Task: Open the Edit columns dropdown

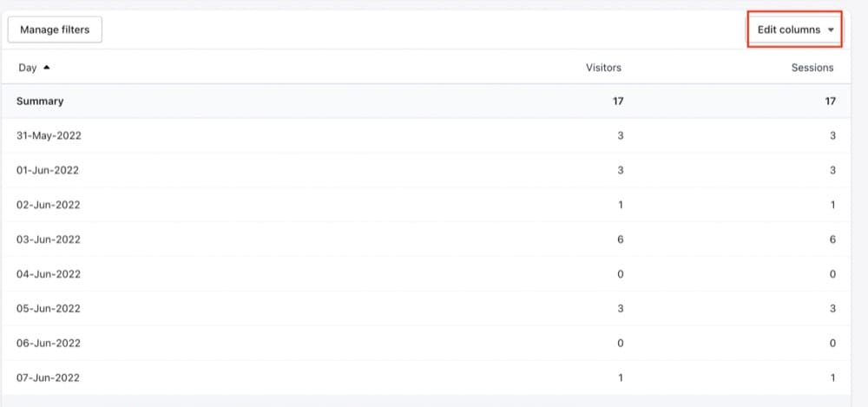Action: point(794,30)
